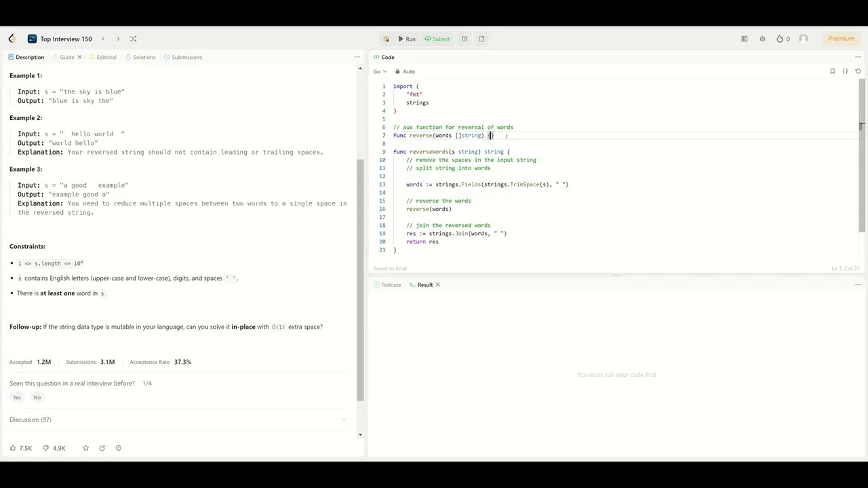Click the code editor vertical scrollbar

(863, 156)
